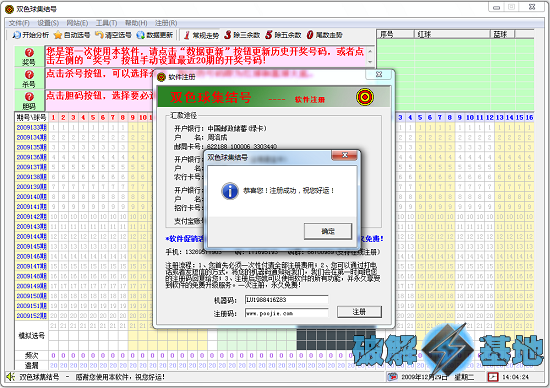Close the 双色球集结号 message box with its red X
Image resolution: width=550 pixels, height=388 pixels.
click(x=345, y=155)
